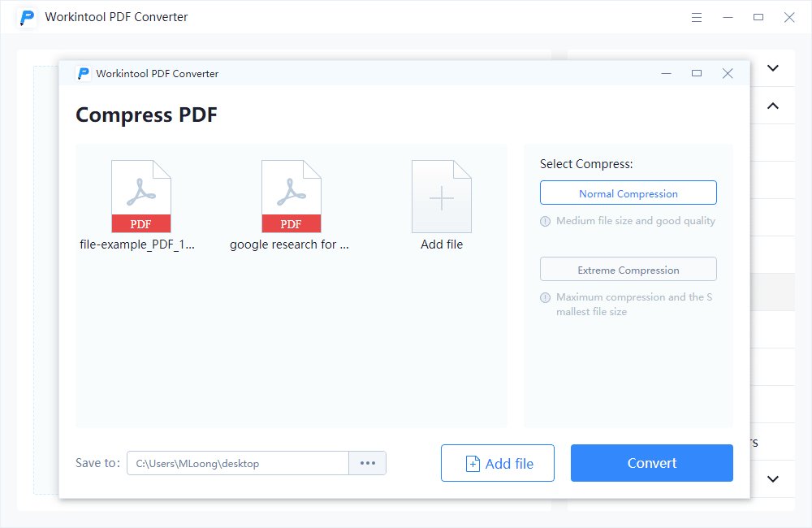Click the file-example_PDF_1... file name
Viewport: 812px width, 528px height.
(x=137, y=245)
